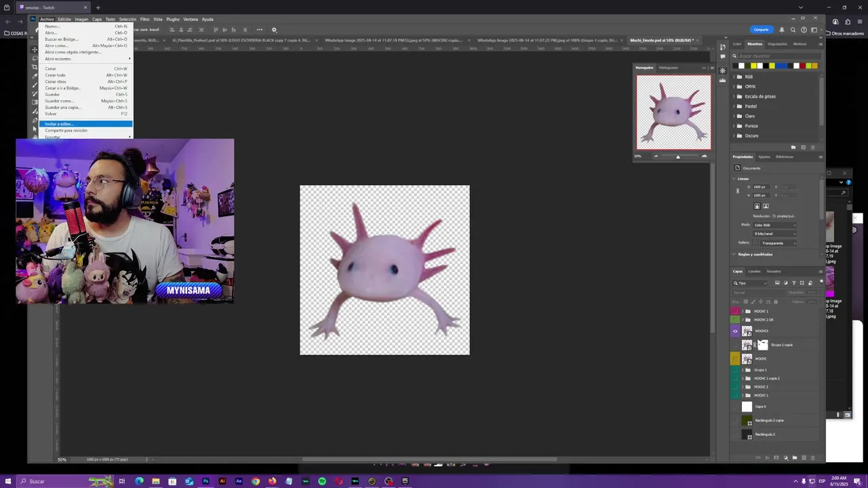Open notifications bell icon

(782, 30)
